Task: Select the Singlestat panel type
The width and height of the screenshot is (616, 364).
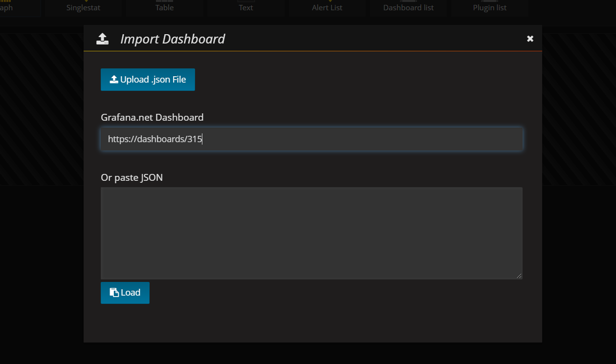Action: click(x=83, y=8)
